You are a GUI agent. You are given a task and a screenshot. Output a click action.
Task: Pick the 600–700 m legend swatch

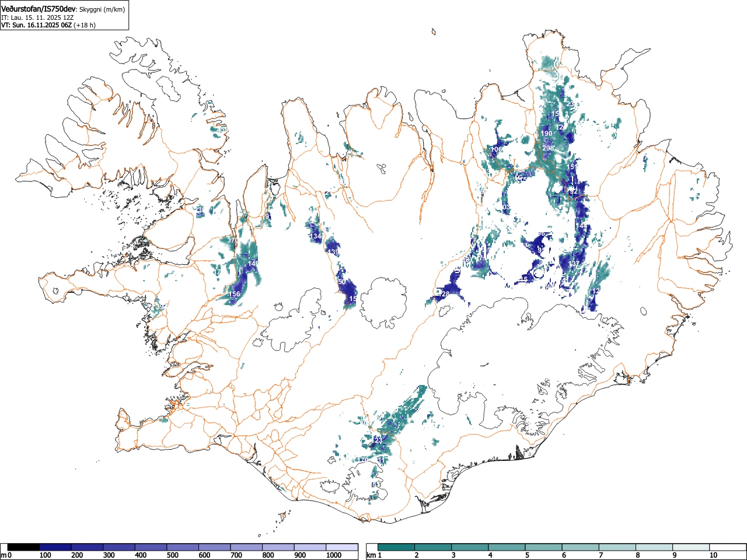pyautogui.click(x=214, y=547)
